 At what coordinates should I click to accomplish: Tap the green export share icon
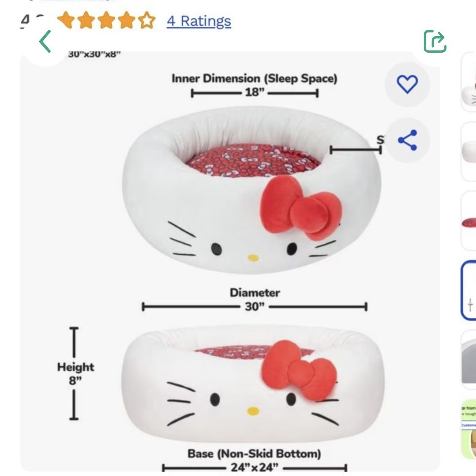pos(435,41)
